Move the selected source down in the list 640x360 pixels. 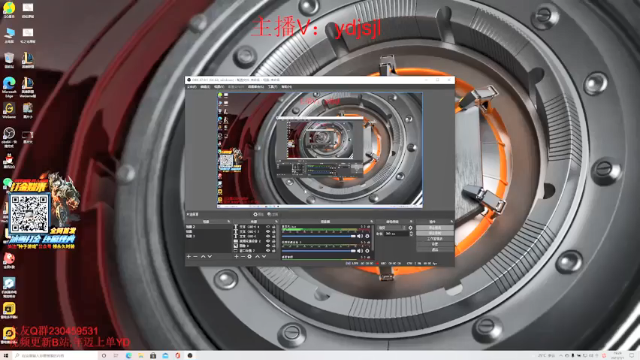click(264, 256)
